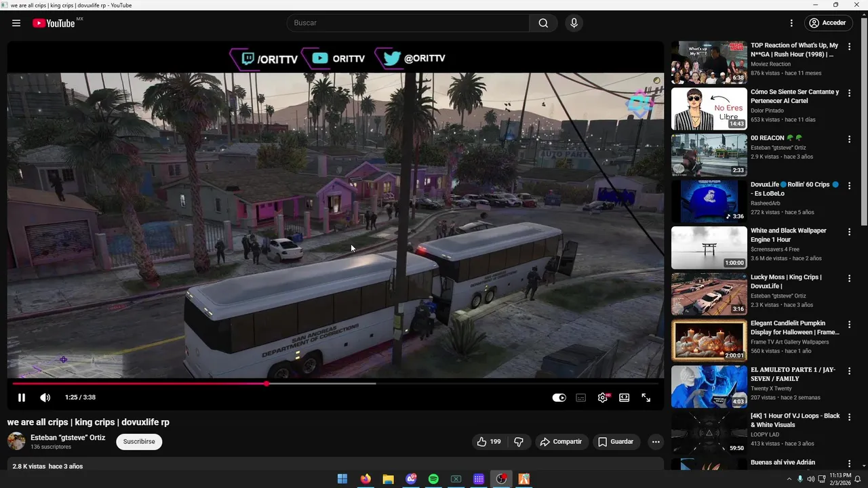Mute the video volume

pos(45,398)
